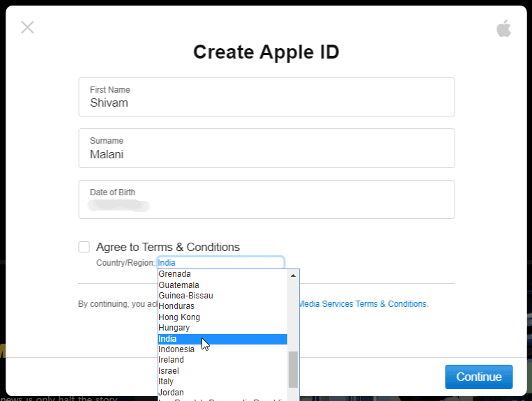Select the highlighted India option
The image size is (532, 401).
[x=222, y=339]
